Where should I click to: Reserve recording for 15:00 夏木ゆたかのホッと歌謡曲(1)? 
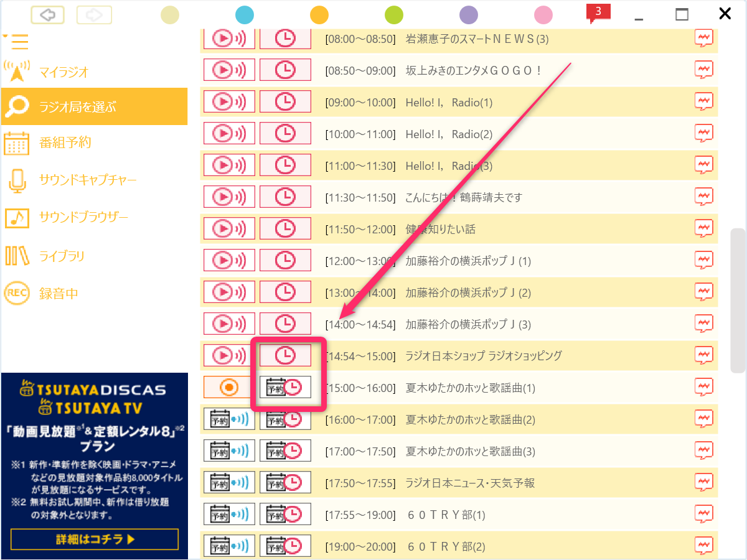285,388
